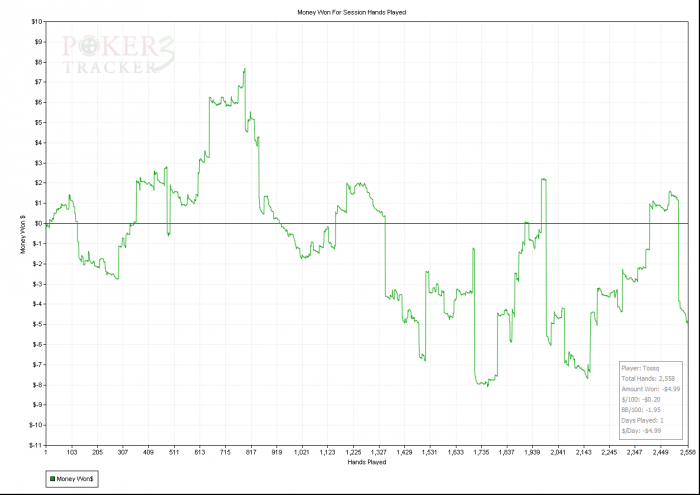Click the 'Hands Played' x-axis title
Viewport: 700px width, 495px height.
tap(367, 462)
